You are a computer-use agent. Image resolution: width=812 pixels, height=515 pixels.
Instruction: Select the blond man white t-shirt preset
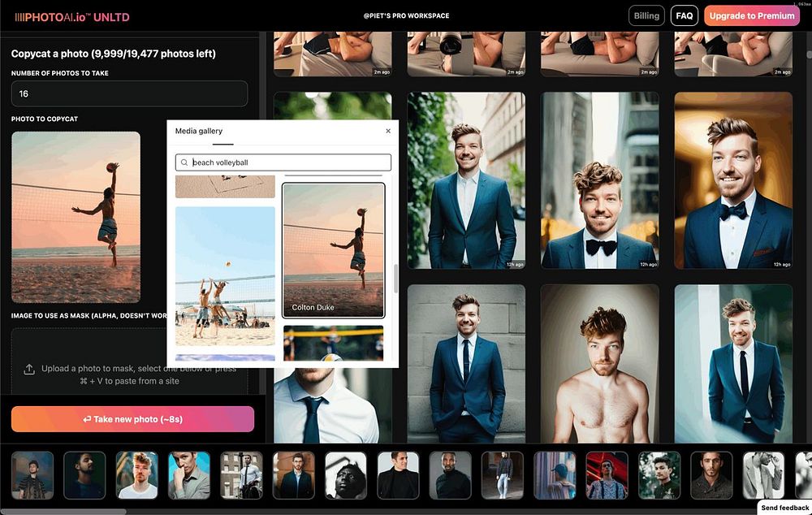pyautogui.click(x=136, y=475)
